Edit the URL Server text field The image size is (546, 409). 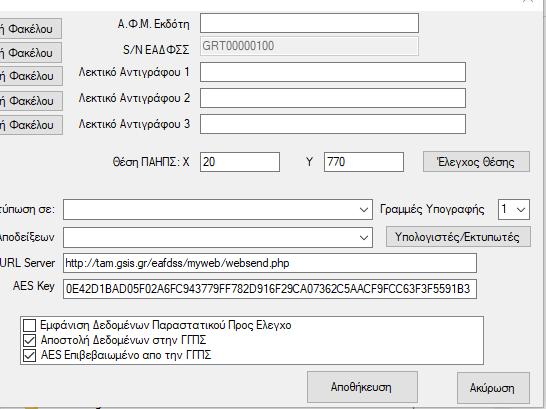[x=270, y=263]
